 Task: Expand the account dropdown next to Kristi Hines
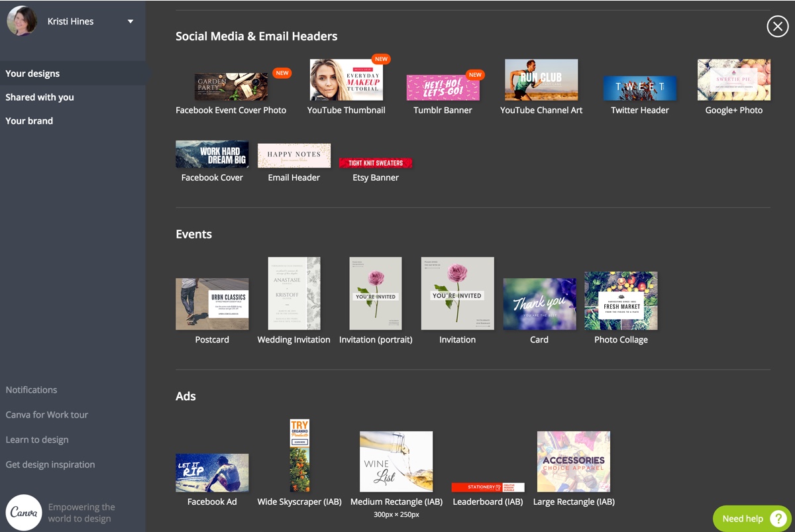(131, 21)
